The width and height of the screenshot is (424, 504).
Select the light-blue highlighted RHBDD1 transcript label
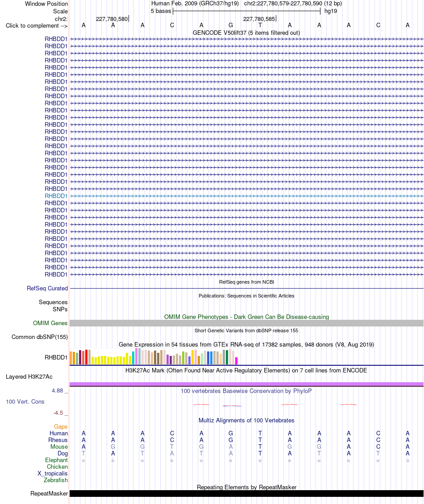56,196
